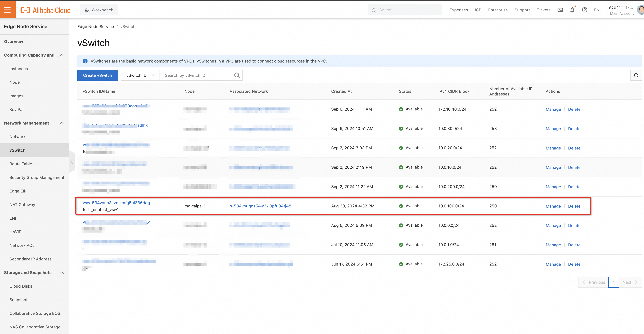The width and height of the screenshot is (644, 334).
Task: Collapse the Computing Capacity section
Action: (x=62, y=55)
